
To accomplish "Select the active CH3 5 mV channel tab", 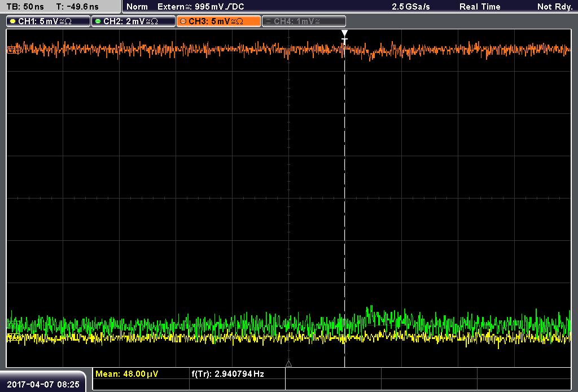I will (218, 21).
